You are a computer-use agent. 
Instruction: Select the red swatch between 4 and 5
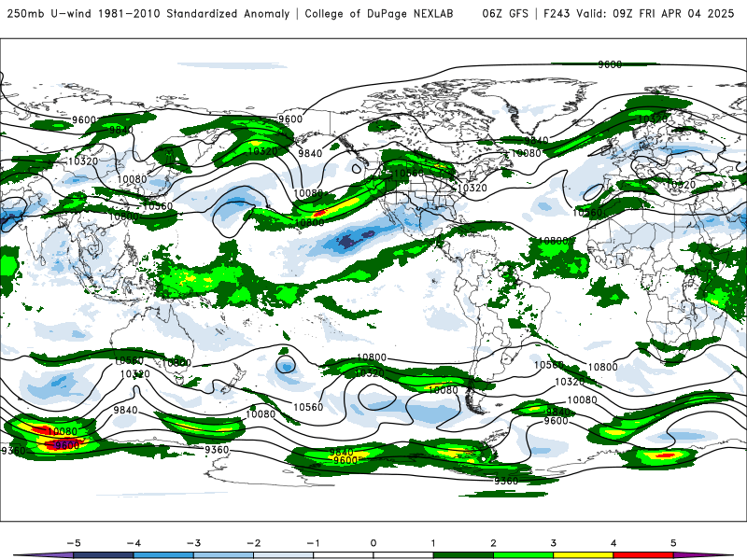click(643, 555)
